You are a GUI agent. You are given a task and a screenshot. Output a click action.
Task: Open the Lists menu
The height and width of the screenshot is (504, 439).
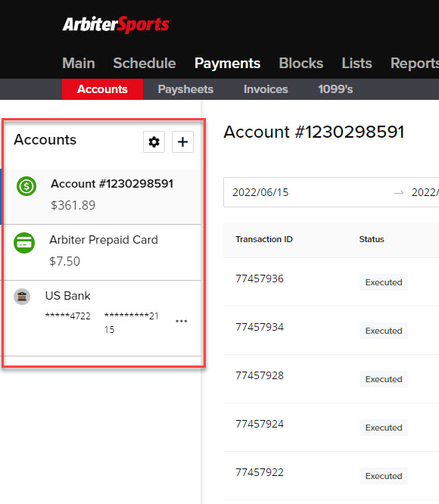point(356,63)
